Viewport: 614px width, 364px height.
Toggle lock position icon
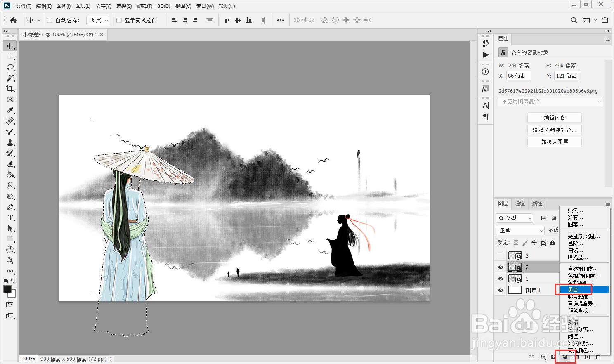(534, 243)
